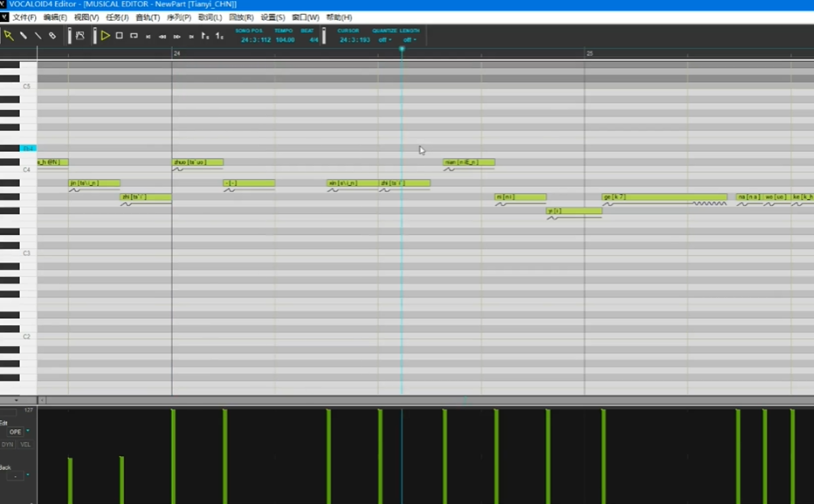Click the fast forward transport icon
Viewport: 814px width, 504px height.
pos(177,37)
